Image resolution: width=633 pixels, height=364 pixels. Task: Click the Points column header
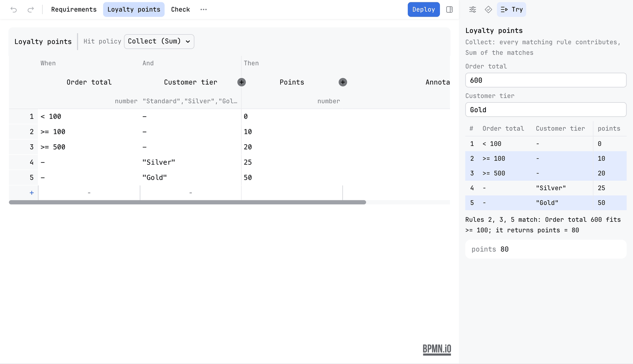coord(292,82)
